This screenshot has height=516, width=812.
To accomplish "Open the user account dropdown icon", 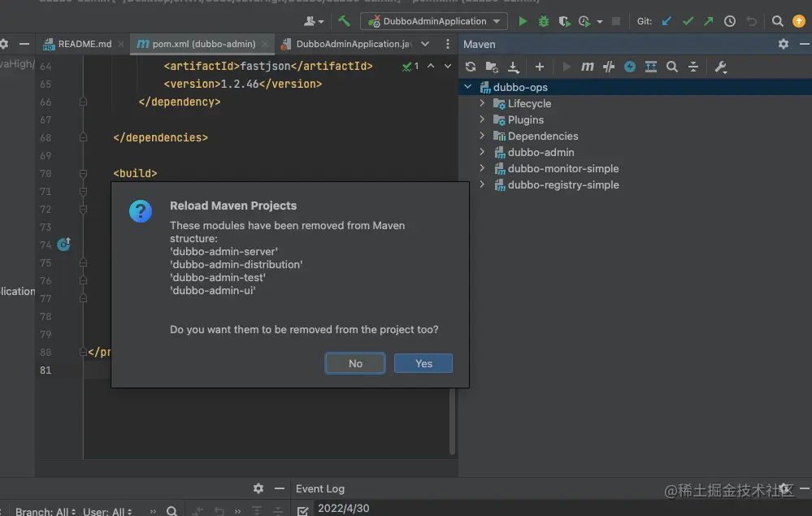I will coord(313,21).
